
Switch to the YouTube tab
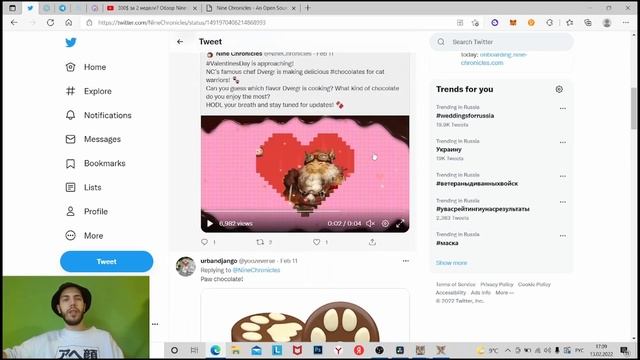pos(151,8)
